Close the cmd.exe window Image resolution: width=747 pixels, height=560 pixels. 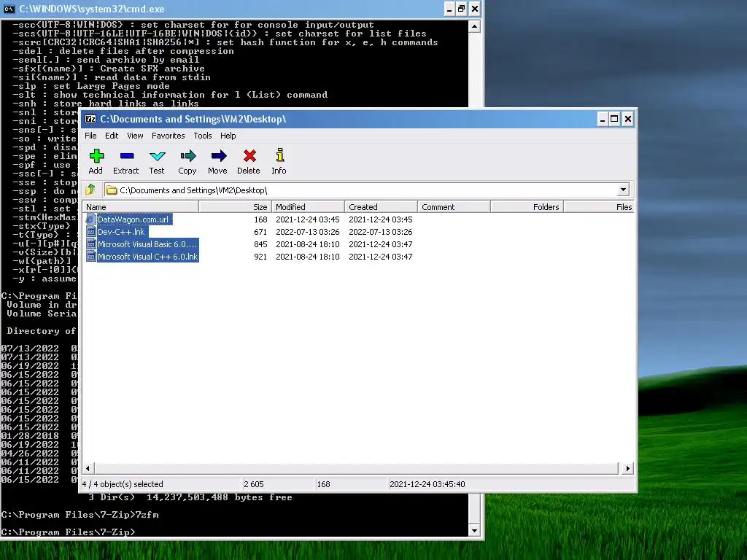474,9
